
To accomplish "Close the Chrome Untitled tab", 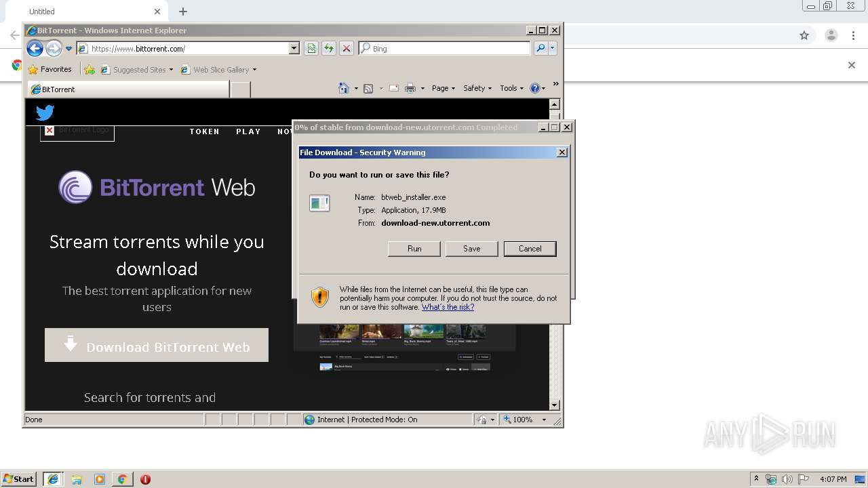I will (157, 12).
